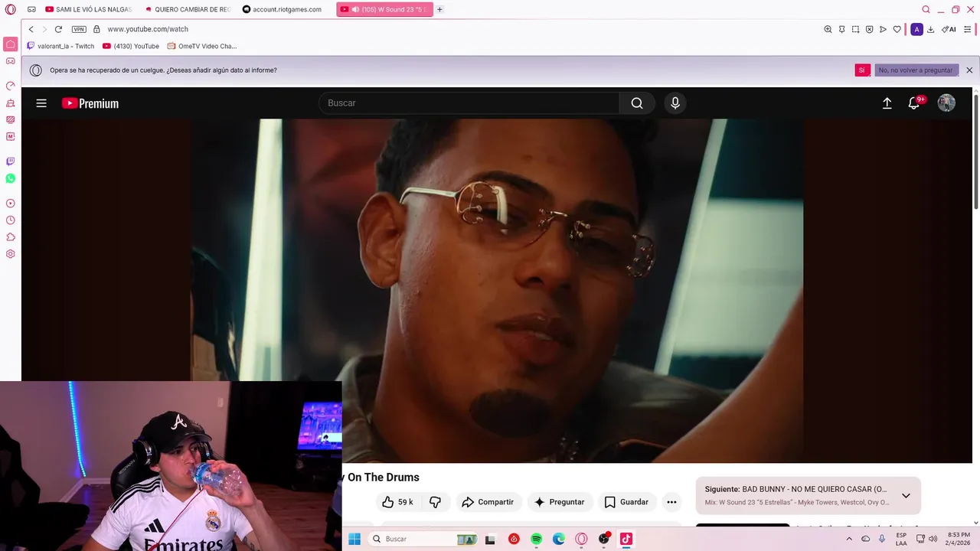Image resolution: width=980 pixels, height=551 pixels.
Task: Click the Preguntar button
Action: (x=560, y=502)
